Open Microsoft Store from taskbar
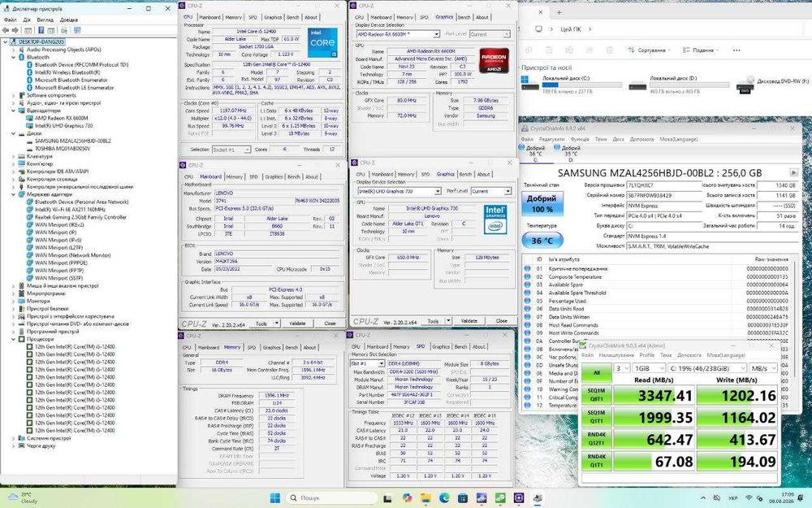The height and width of the screenshot is (508, 812). (463, 498)
